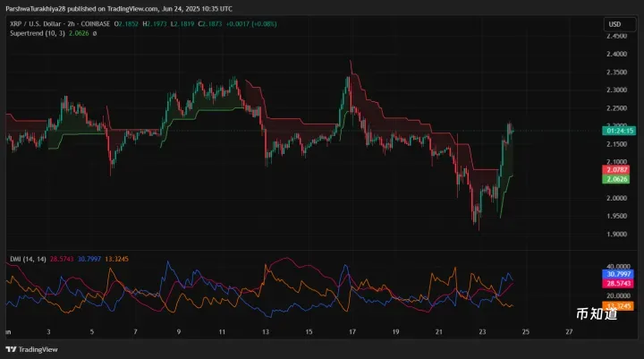The width and height of the screenshot is (644, 359).
Task: Click the pink 28.5743 DMI value tag
Action: (617, 282)
